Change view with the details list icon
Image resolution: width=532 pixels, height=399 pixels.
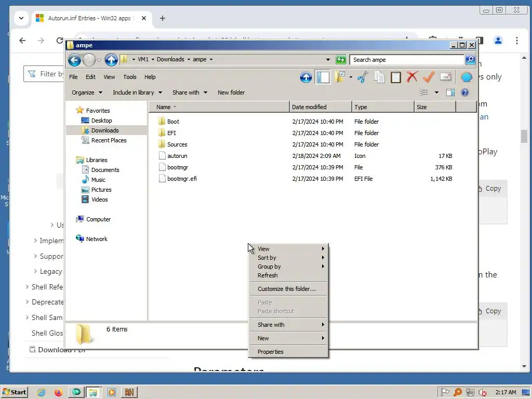(424, 92)
